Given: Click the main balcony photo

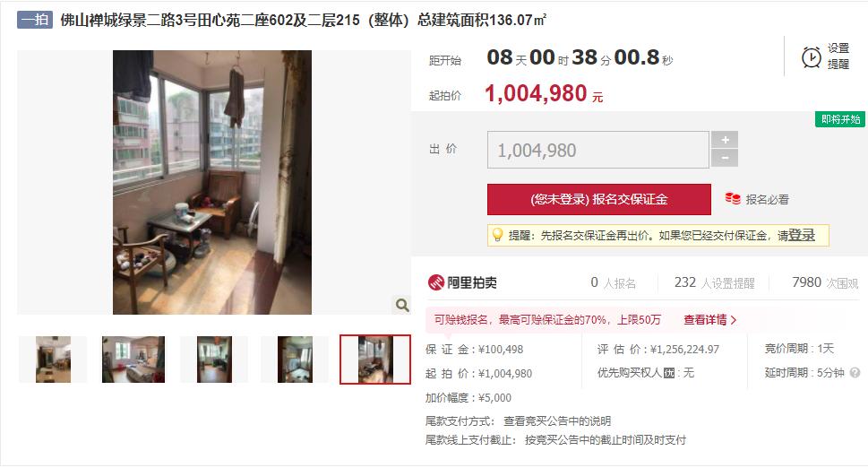Looking at the screenshot, I should point(212,182).
